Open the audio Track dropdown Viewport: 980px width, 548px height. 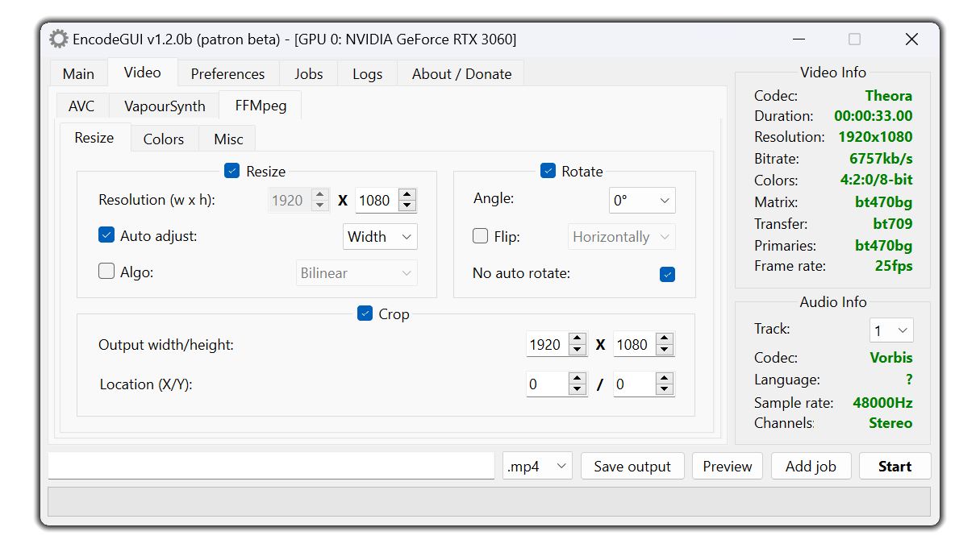point(891,330)
